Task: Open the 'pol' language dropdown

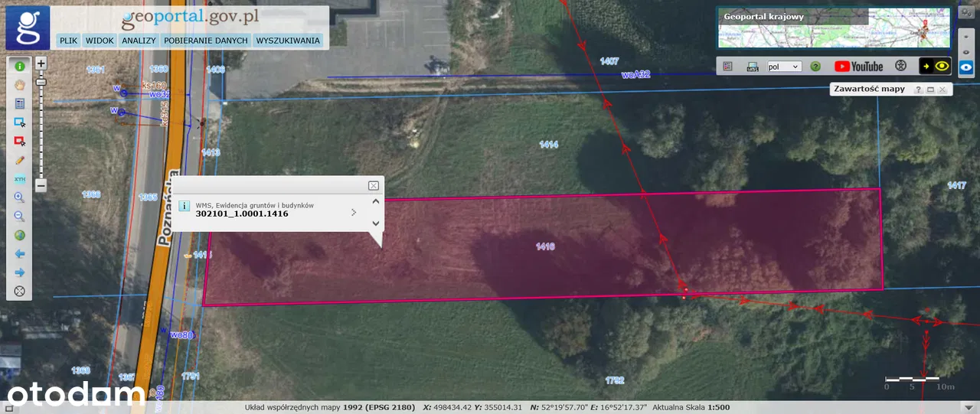Action: point(784,67)
